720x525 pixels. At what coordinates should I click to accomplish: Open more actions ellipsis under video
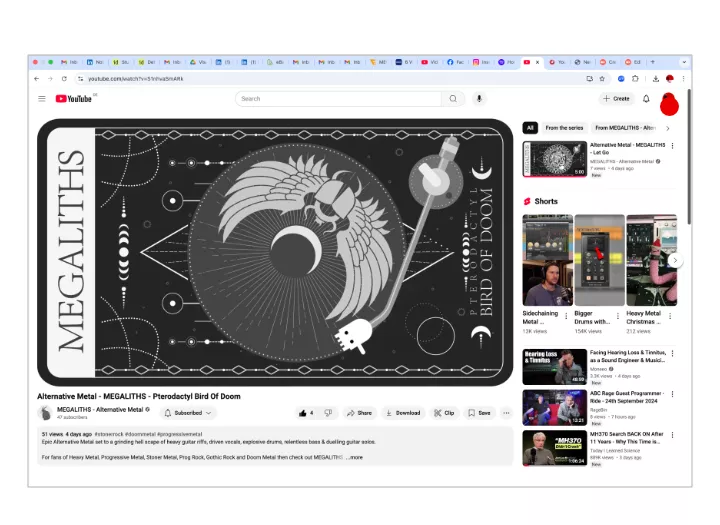(506, 413)
